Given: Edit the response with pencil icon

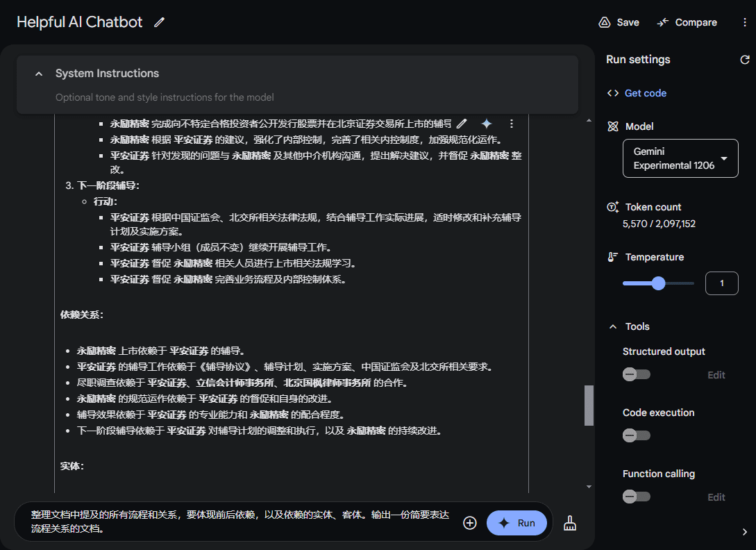Looking at the screenshot, I should tap(462, 124).
